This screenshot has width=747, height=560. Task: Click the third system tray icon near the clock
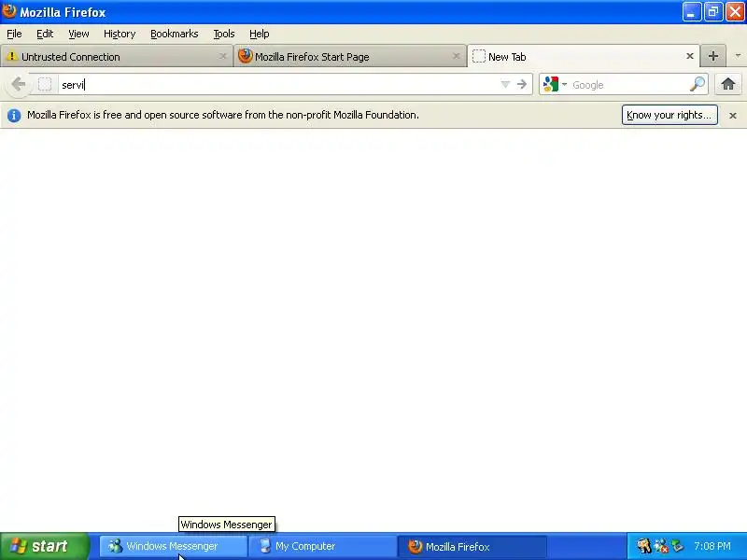(x=677, y=546)
